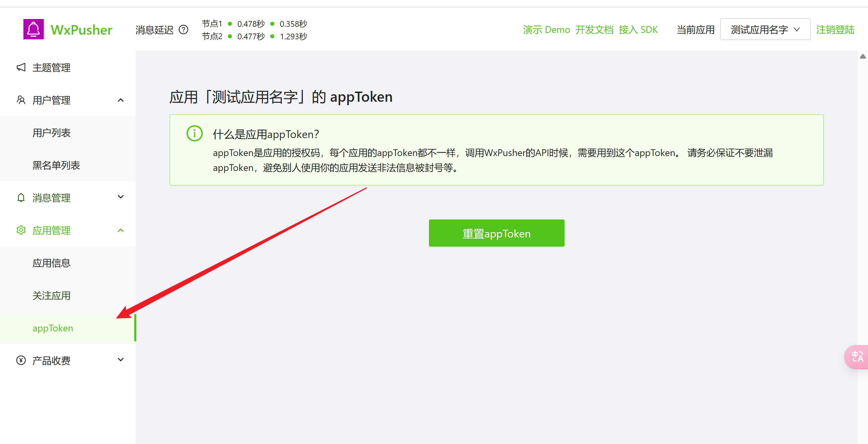Open the 测试应用名字 application dropdown
Image resolution: width=868 pixels, height=444 pixels.
765,30
